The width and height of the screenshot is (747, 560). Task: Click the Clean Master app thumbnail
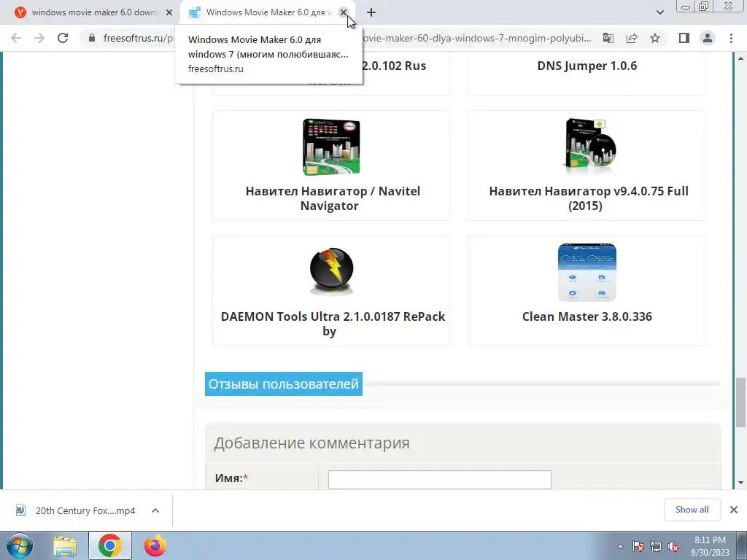click(x=587, y=273)
